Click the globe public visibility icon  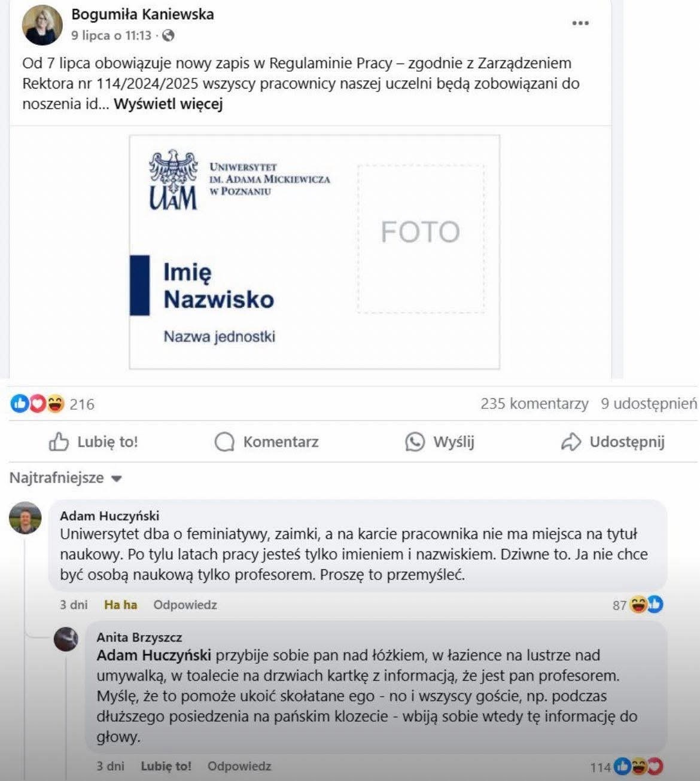169,36
